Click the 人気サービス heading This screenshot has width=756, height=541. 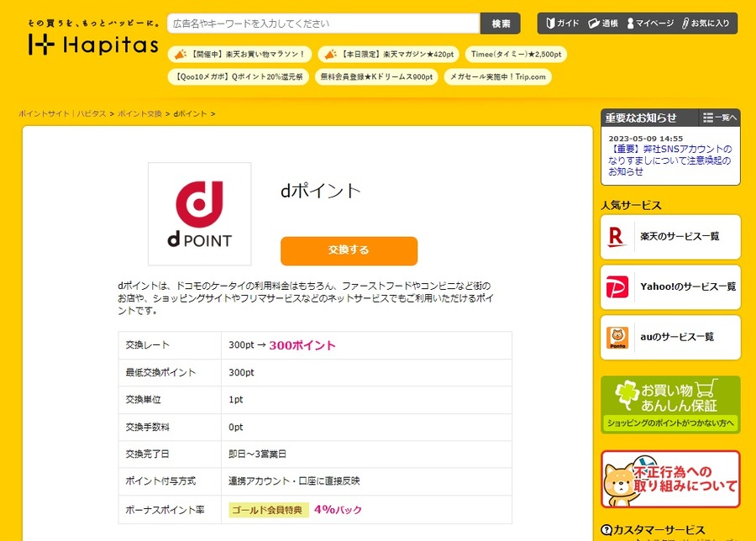pos(631,206)
